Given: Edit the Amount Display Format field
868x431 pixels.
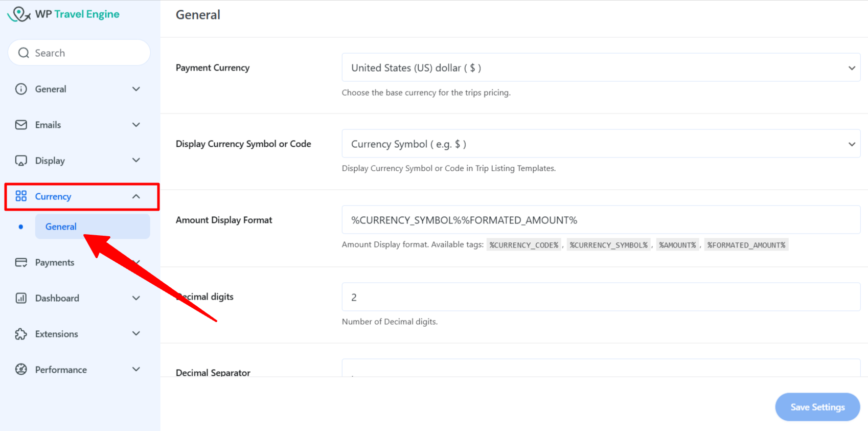Looking at the screenshot, I should [601, 220].
